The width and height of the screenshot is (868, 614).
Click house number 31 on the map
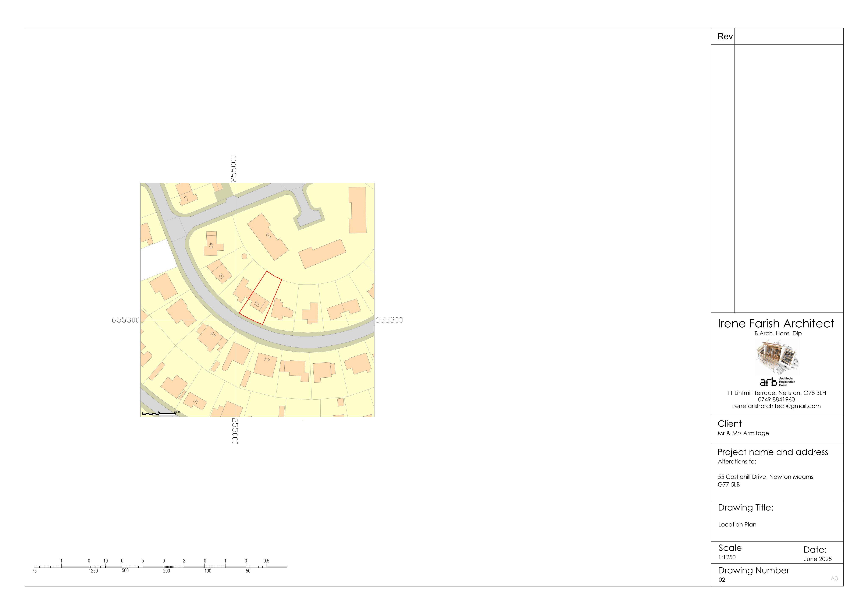[x=196, y=401]
